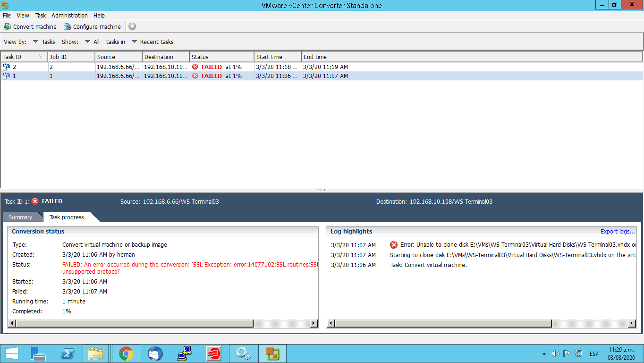Open Google Chrome from the taskbar
Image resolution: width=644 pixels, height=363 pixels.
126,354
